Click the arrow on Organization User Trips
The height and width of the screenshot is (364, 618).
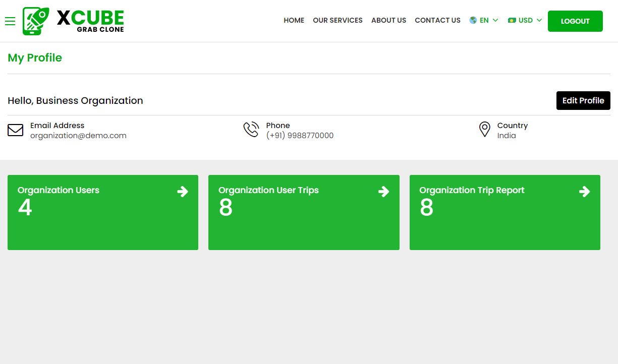[383, 192]
